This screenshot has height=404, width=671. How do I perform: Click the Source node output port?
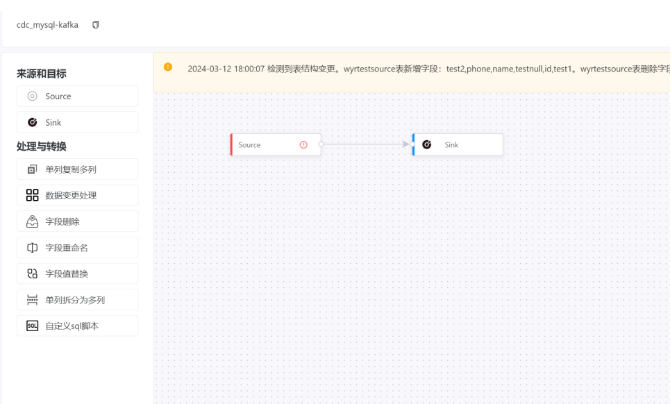click(321, 144)
